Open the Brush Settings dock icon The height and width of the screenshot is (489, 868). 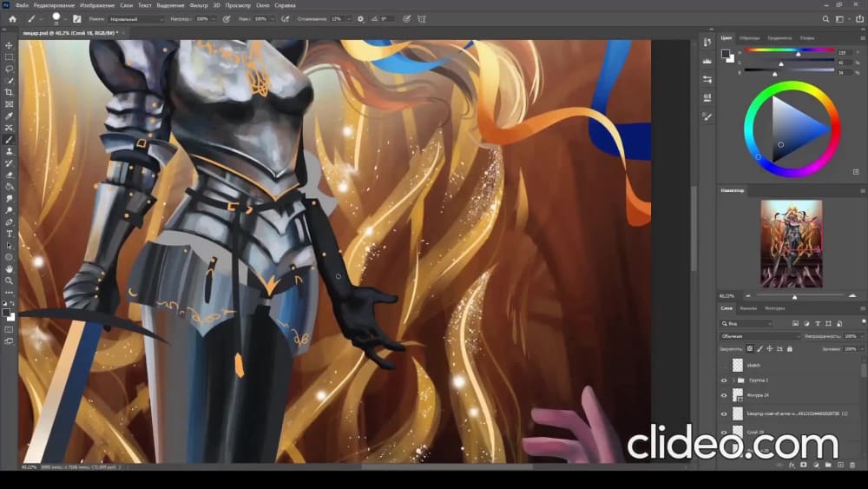click(707, 116)
